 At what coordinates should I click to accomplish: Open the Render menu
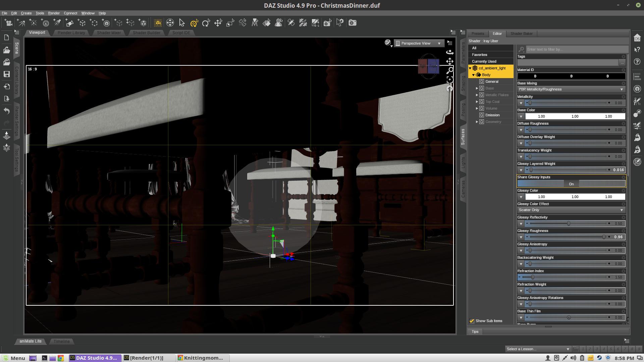pyautogui.click(x=54, y=13)
